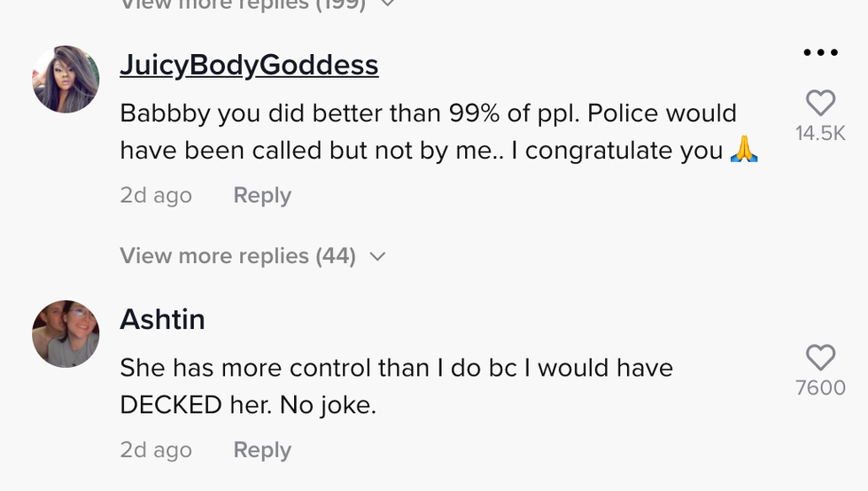Click the 14.5K like count

pyautogui.click(x=820, y=134)
